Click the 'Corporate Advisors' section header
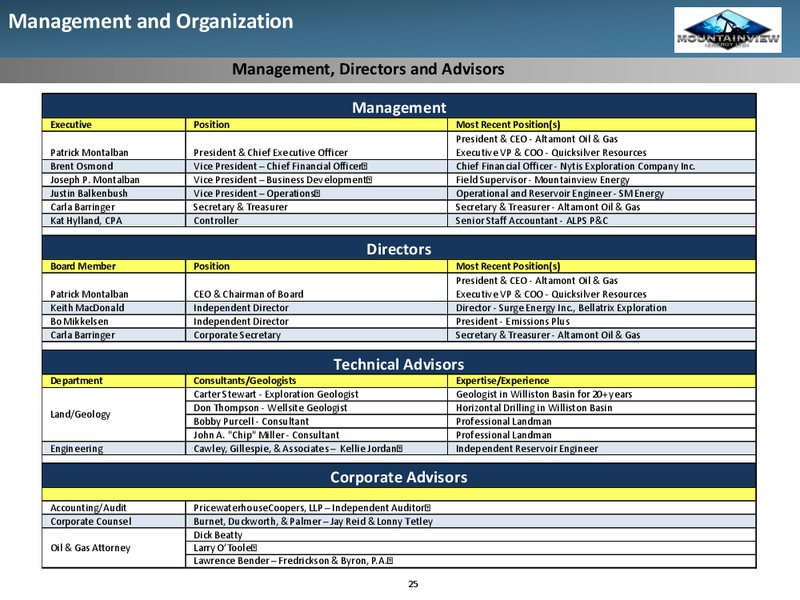This screenshot has height=600, width=800. point(399,477)
